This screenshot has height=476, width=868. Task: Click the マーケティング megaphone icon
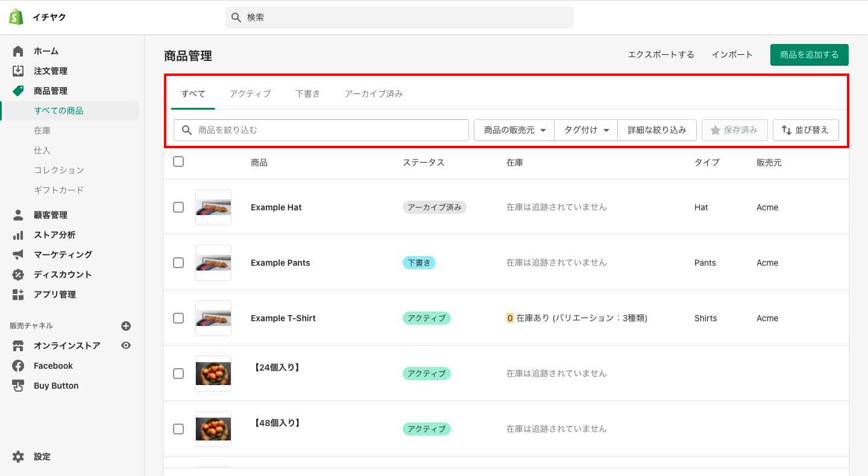click(x=18, y=255)
